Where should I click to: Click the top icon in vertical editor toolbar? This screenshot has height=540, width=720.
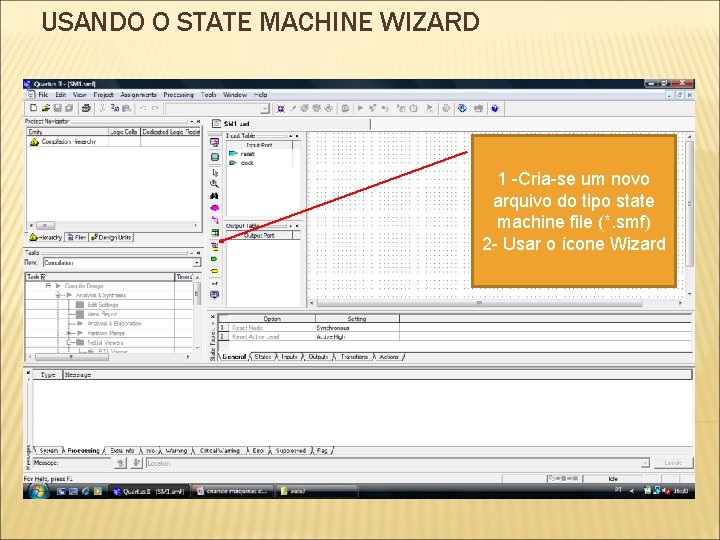click(x=214, y=142)
